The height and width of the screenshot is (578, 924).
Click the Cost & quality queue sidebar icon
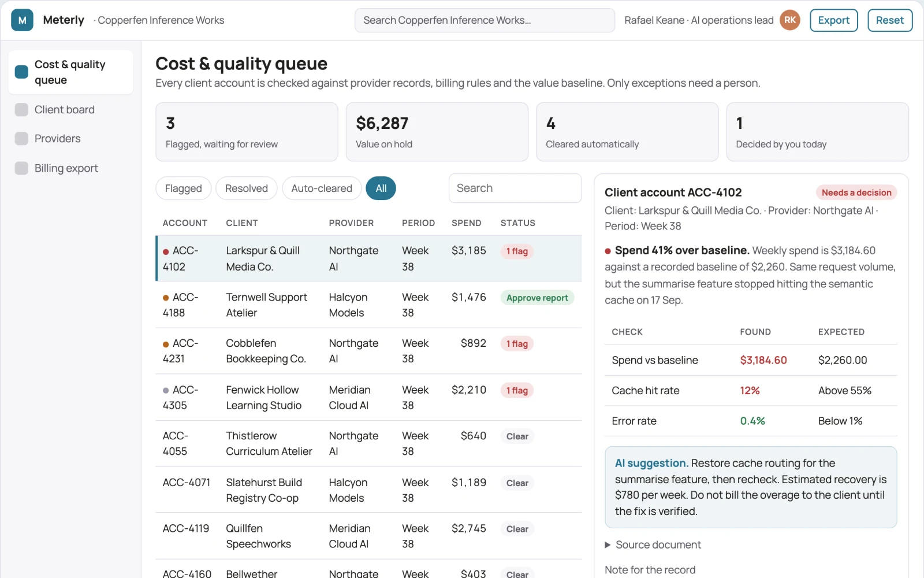click(x=21, y=72)
